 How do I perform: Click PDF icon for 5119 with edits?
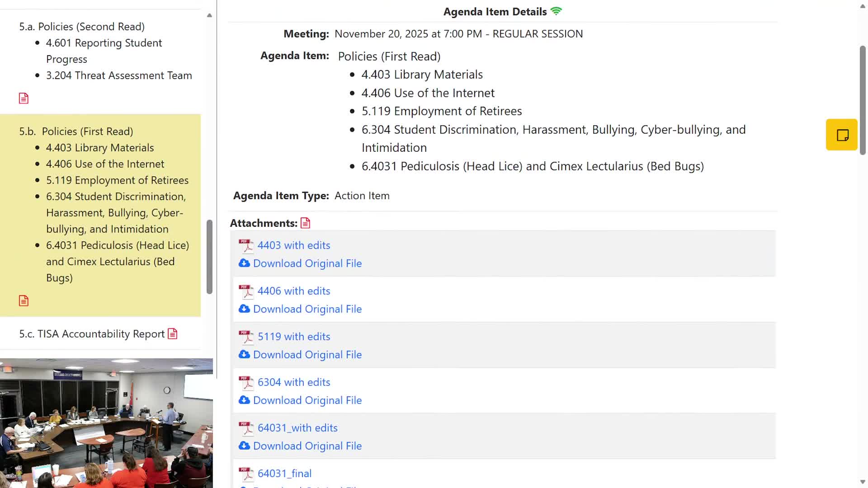pos(246,337)
